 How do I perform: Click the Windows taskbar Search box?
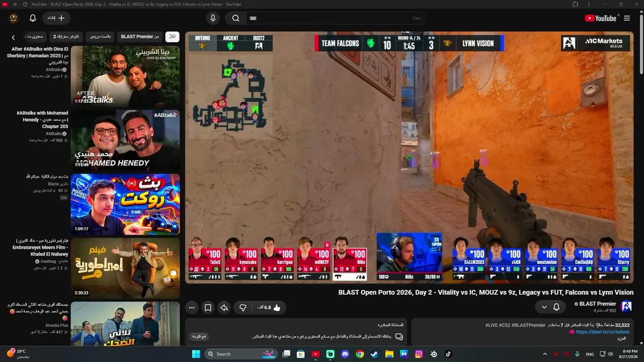click(241, 354)
